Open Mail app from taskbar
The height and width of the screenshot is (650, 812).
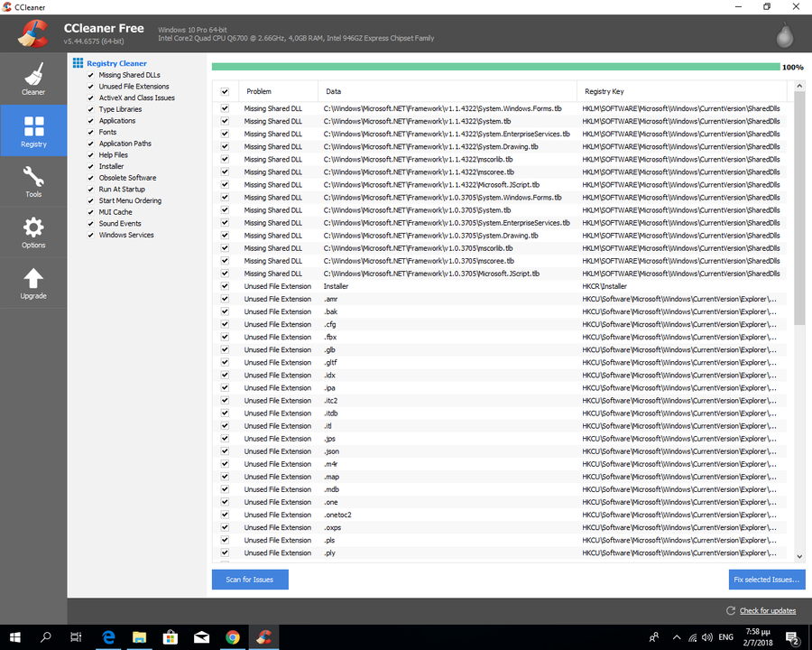(201, 637)
